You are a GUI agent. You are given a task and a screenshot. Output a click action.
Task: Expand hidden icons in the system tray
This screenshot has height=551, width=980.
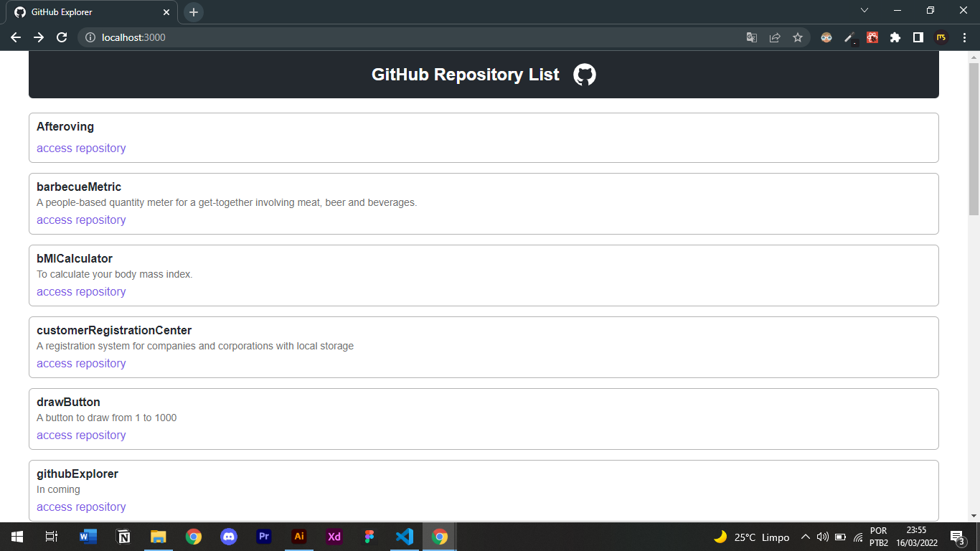(x=805, y=537)
